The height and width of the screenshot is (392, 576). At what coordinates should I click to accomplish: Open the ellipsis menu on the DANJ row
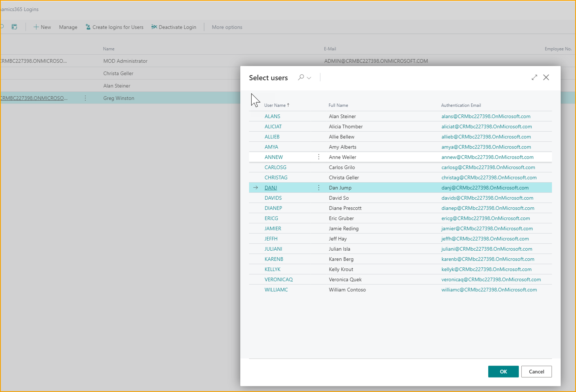pyautogui.click(x=318, y=188)
